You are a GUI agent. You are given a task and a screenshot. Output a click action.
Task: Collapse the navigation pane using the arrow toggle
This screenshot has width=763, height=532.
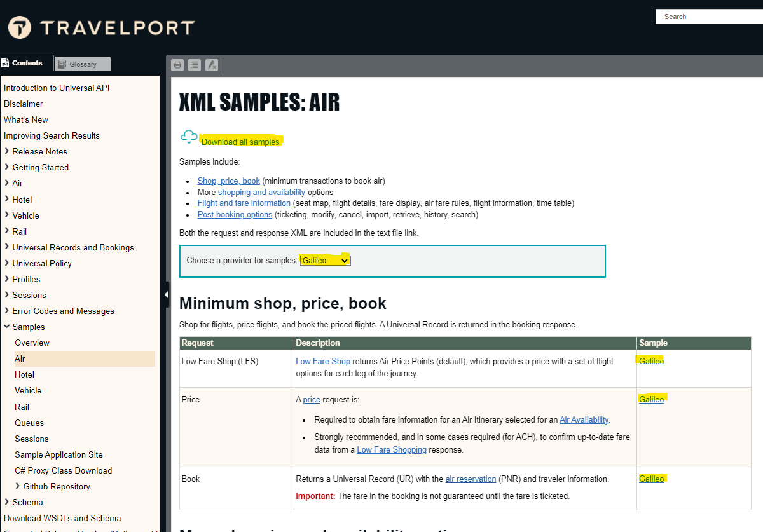166,294
